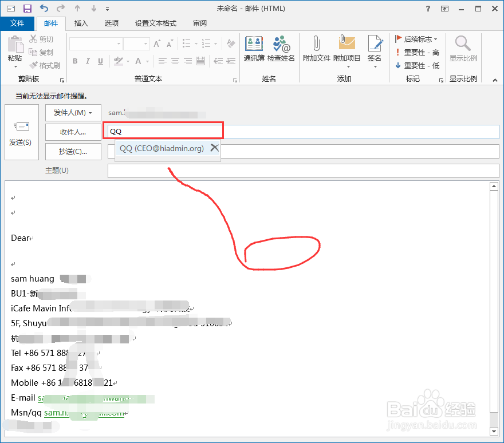Open the 附加项目 attach item menu
The width and height of the screenshot is (504, 443).
point(347,52)
